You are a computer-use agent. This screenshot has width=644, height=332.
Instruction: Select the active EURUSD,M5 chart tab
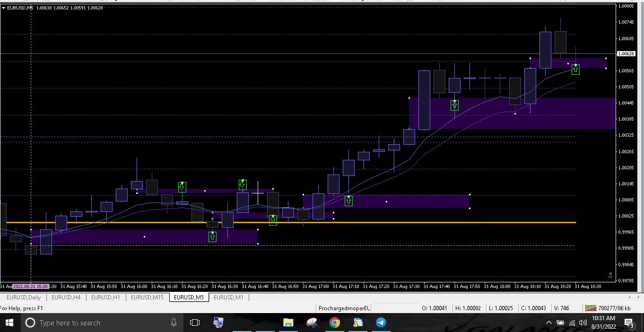point(189,297)
